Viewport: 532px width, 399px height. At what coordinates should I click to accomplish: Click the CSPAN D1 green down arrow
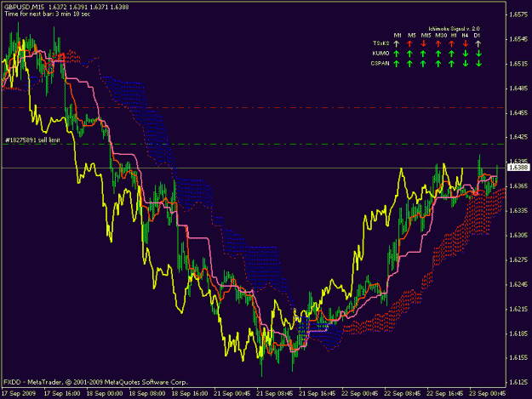point(478,64)
